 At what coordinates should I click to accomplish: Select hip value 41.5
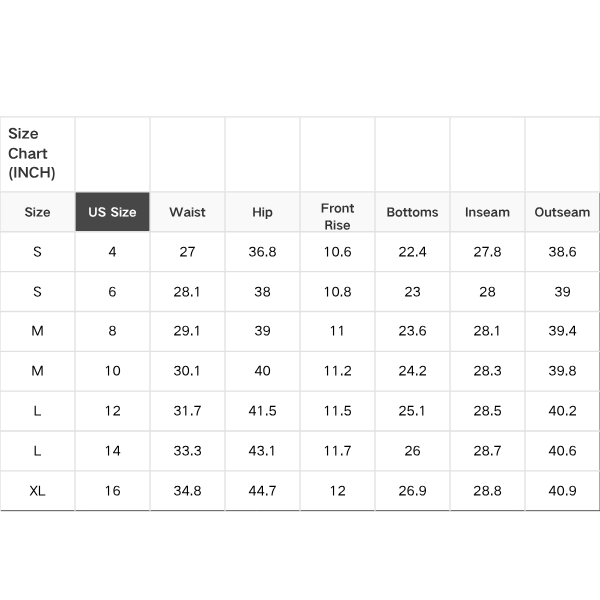[262, 411]
